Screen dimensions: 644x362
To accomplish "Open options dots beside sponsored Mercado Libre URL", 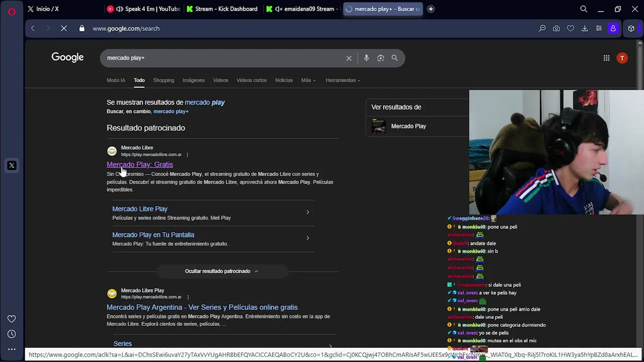I will [x=187, y=155].
